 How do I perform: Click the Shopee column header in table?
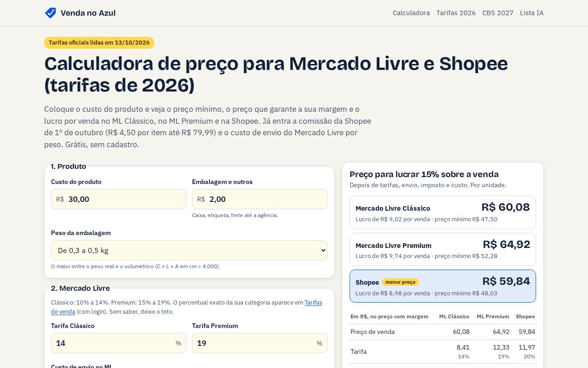click(526, 316)
